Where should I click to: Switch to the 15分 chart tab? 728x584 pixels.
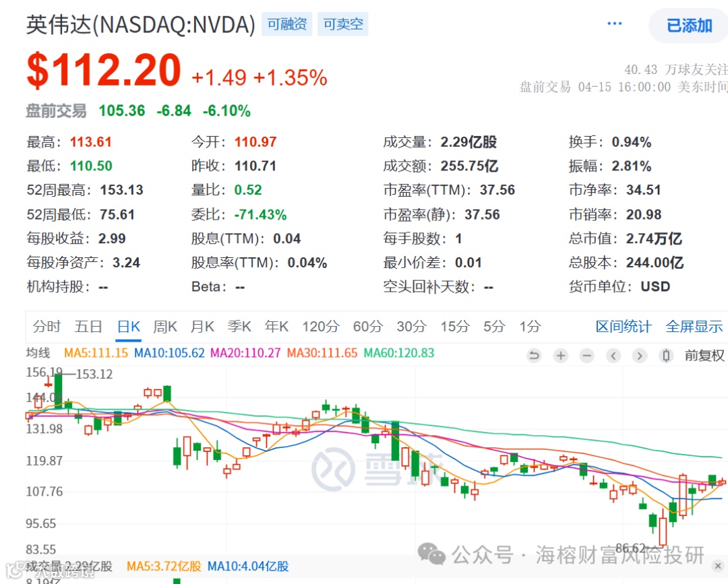pyautogui.click(x=455, y=327)
